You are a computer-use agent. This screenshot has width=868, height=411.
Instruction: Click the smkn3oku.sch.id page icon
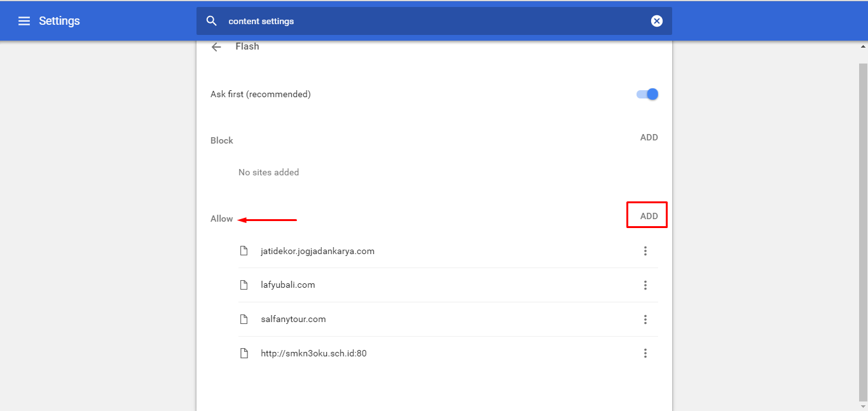tap(244, 353)
